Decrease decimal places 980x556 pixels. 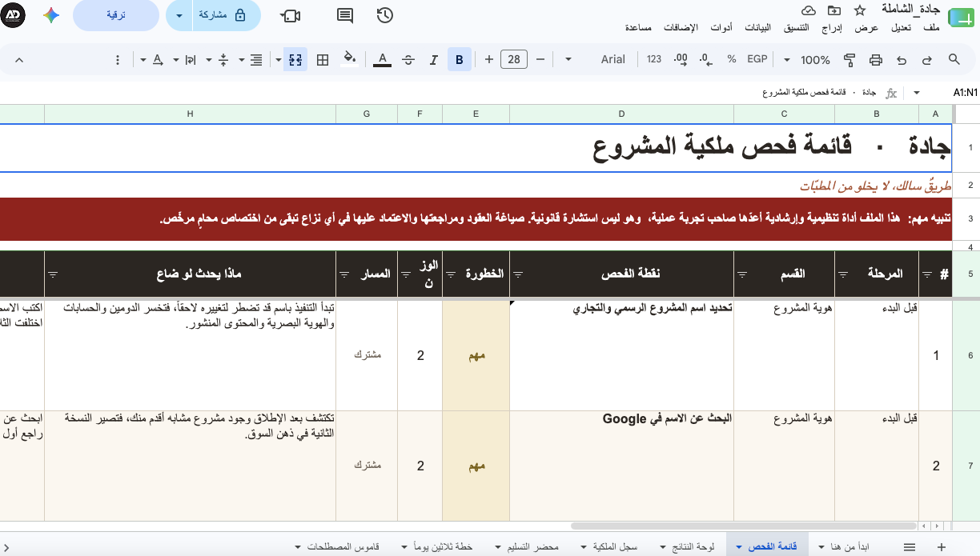click(x=706, y=59)
